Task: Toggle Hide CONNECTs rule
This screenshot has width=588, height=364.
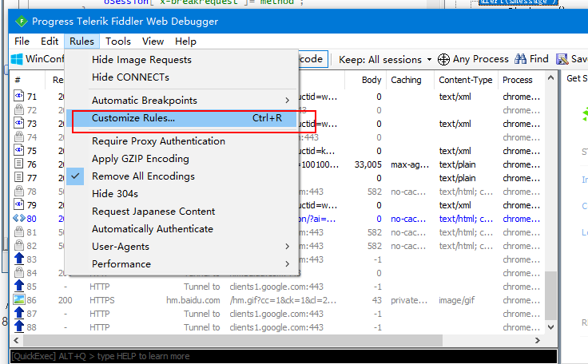Action: [182, 77]
